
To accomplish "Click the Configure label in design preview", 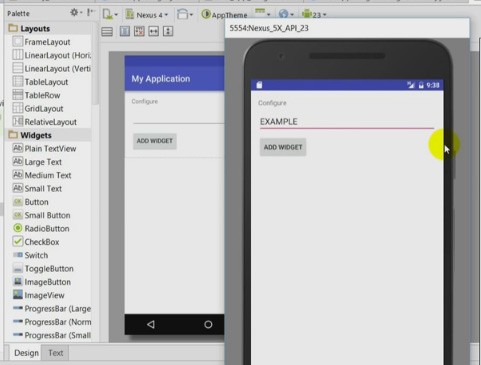I will tap(145, 101).
